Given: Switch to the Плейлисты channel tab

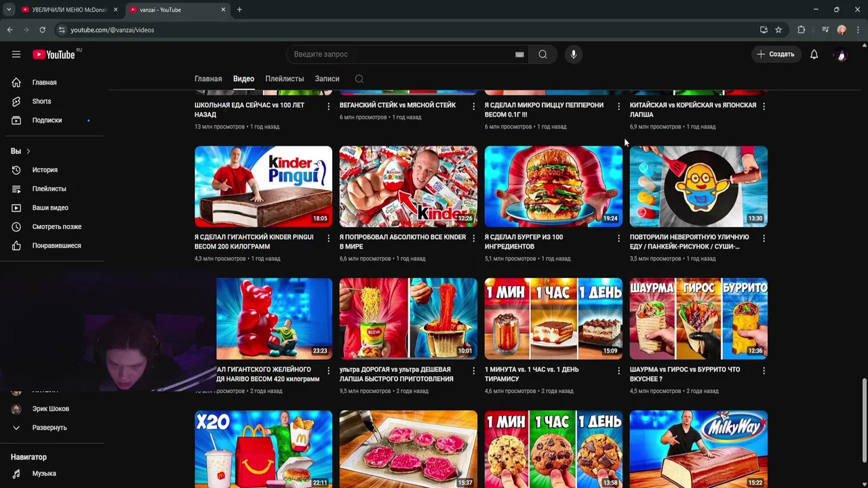Looking at the screenshot, I should 284,79.
